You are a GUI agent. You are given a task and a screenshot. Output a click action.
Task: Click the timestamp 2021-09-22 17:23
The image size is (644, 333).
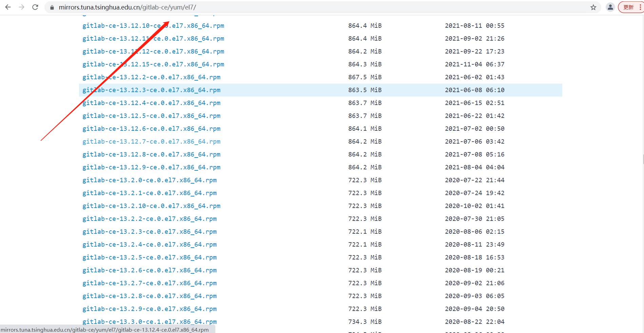click(x=475, y=51)
